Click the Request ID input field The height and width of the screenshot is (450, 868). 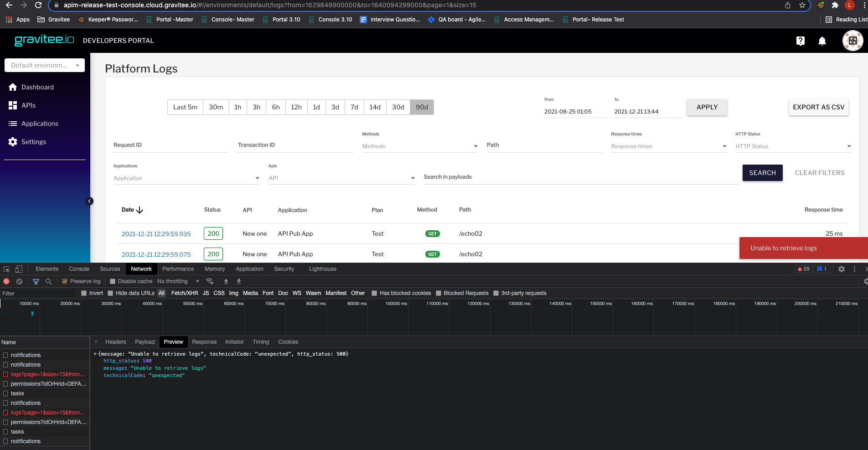(x=171, y=145)
